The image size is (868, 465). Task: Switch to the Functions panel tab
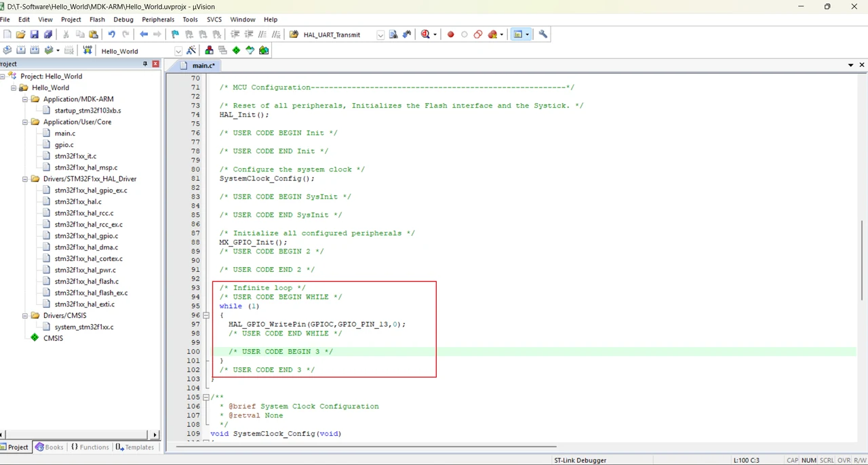pyautogui.click(x=90, y=447)
